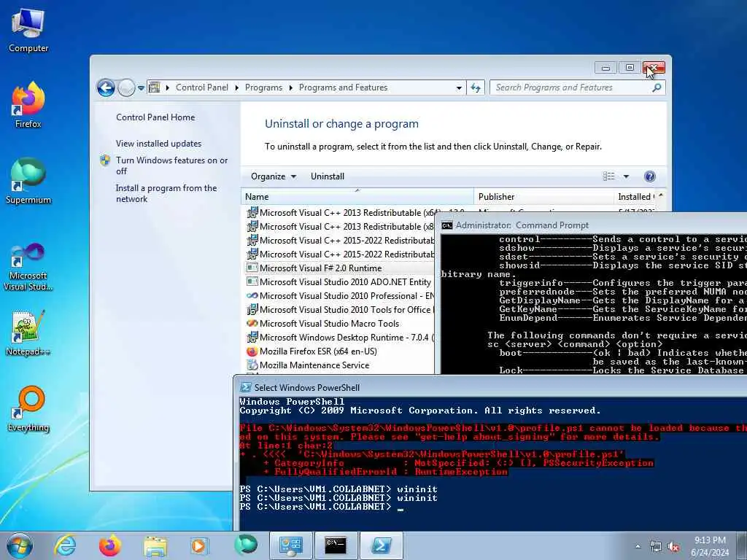Image resolution: width=747 pixels, height=560 pixels.
Task: Open Supermium from the taskbar
Action: pyautogui.click(x=245, y=545)
